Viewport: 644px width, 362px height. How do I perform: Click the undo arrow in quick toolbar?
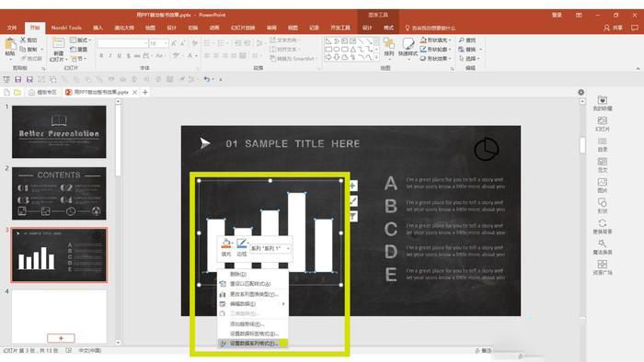click(x=207, y=79)
